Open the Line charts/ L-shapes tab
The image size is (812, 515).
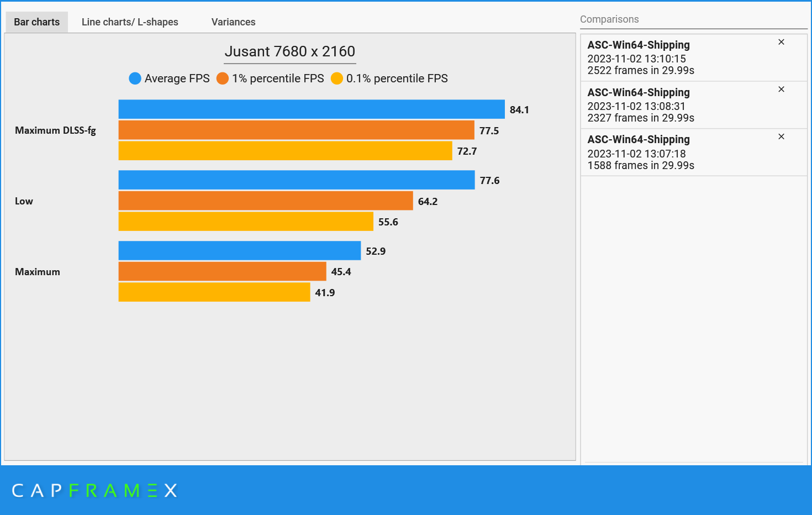tap(130, 22)
